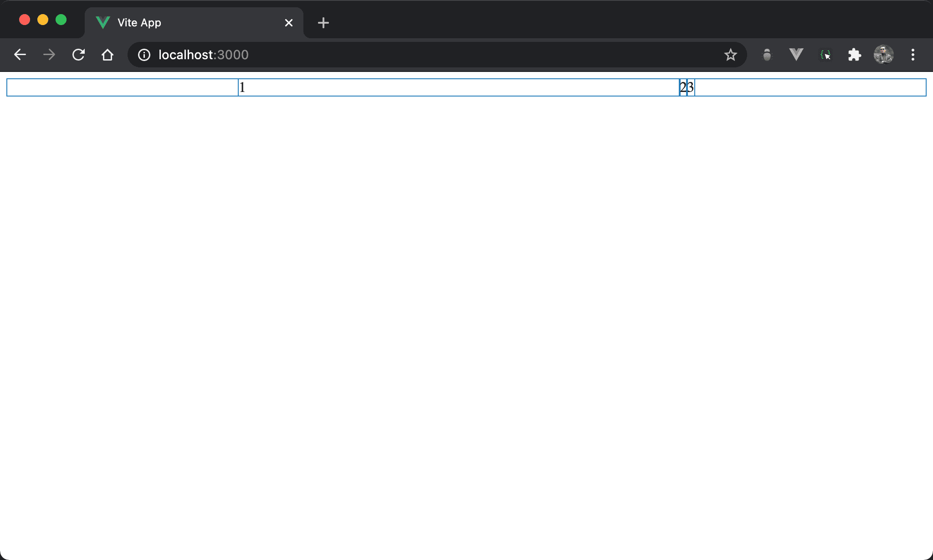Open the curly-braces cursor extension
933x560 pixels.
pyautogui.click(x=825, y=55)
